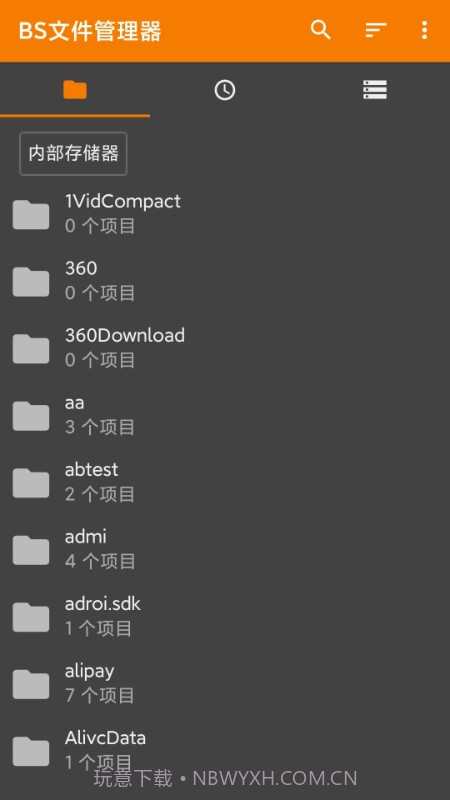Select the adroi.sdk folder name
The height and width of the screenshot is (800, 450).
(103, 604)
